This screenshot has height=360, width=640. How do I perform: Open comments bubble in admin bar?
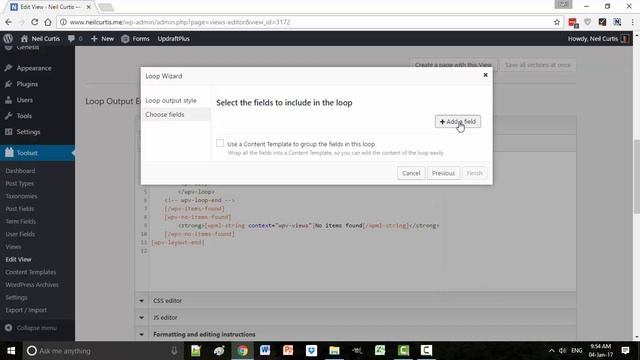[x=75, y=39]
